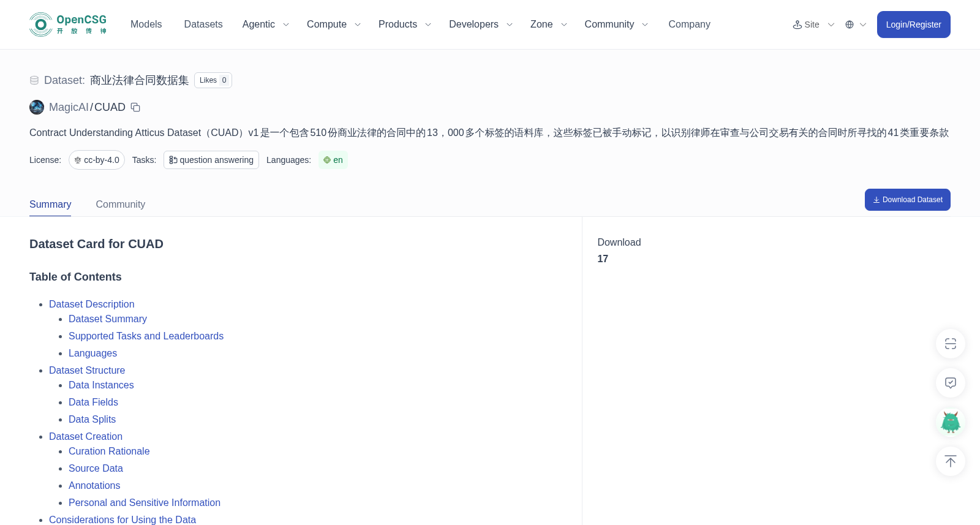Screen dimensions: 980x525
Task: Copy the MagicAI/CUAD dataset path
Action: point(135,107)
